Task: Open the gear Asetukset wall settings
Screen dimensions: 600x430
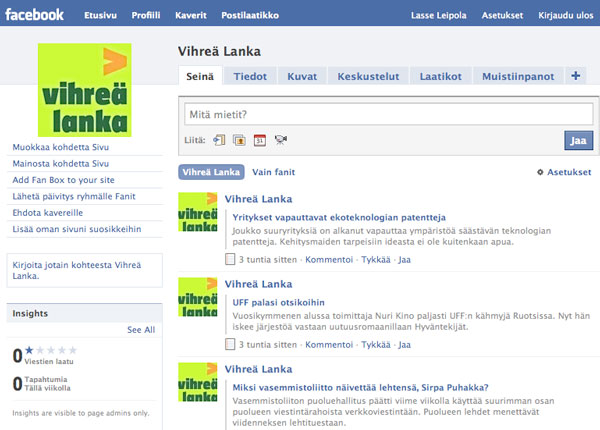Action: 564,172
